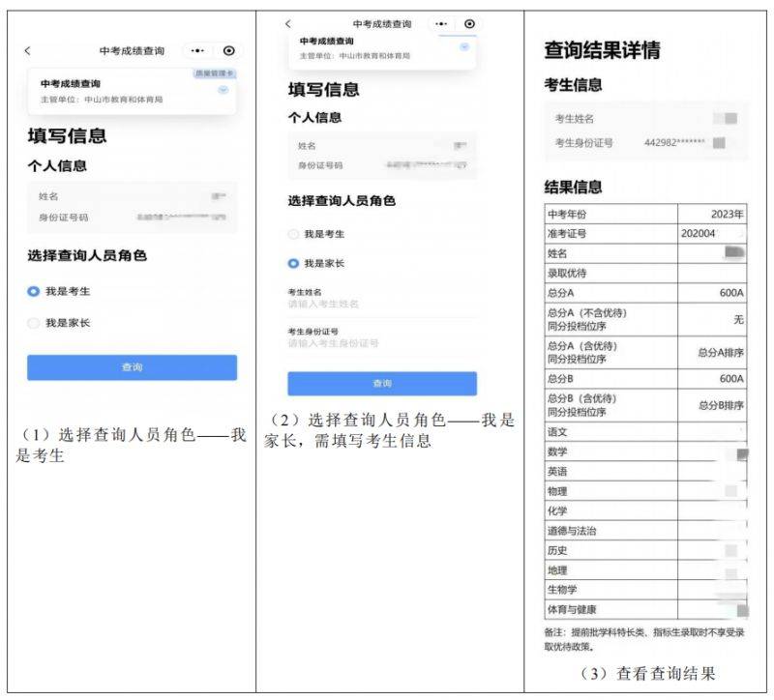The image size is (774, 700).
Task: Tap the back arrow on the step (1) screen
Action: click(x=27, y=50)
